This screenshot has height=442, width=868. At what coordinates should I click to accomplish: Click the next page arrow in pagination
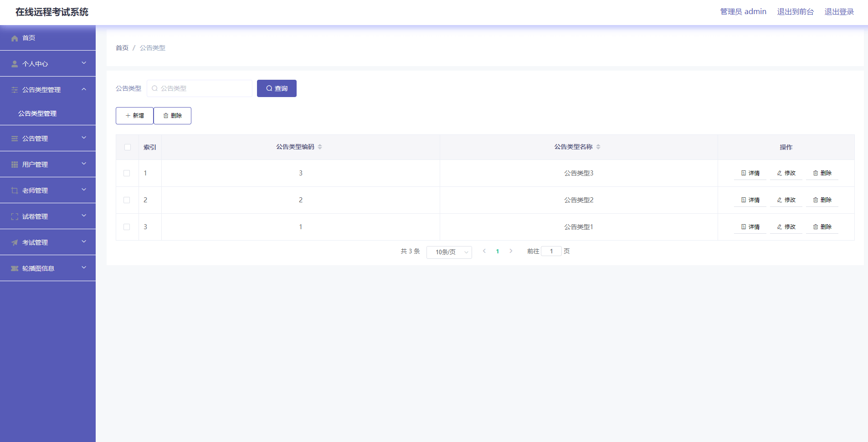511,251
